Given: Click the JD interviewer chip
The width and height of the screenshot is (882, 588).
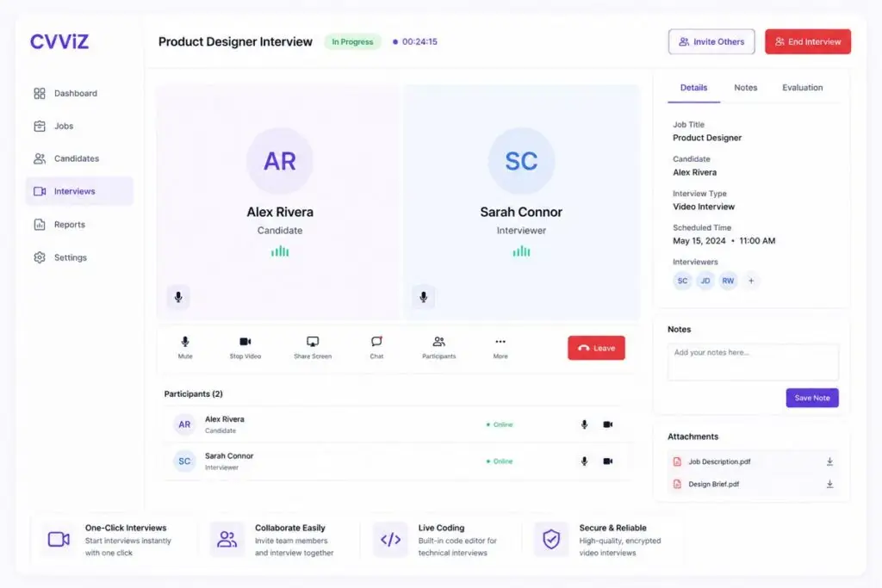Looking at the screenshot, I should tap(705, 281).
